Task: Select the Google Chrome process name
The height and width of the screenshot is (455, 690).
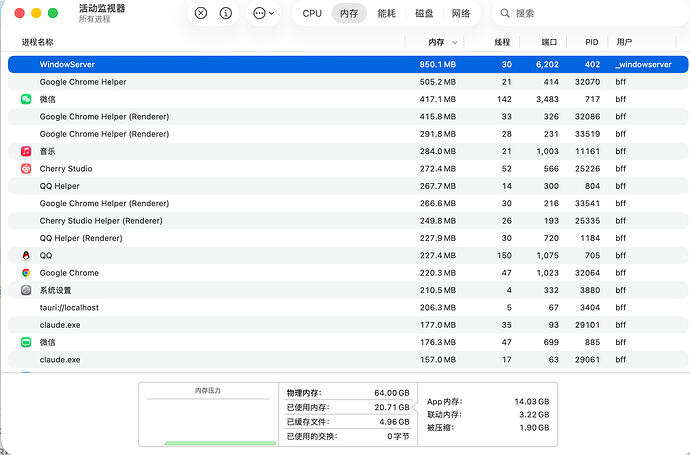Action: pyautogui.click(x=69, y=273)
